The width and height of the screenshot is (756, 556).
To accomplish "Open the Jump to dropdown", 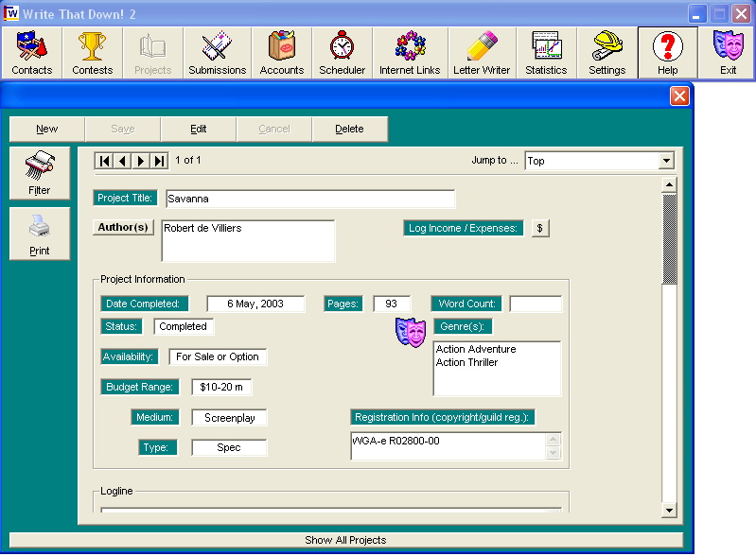I will [666, 161].
